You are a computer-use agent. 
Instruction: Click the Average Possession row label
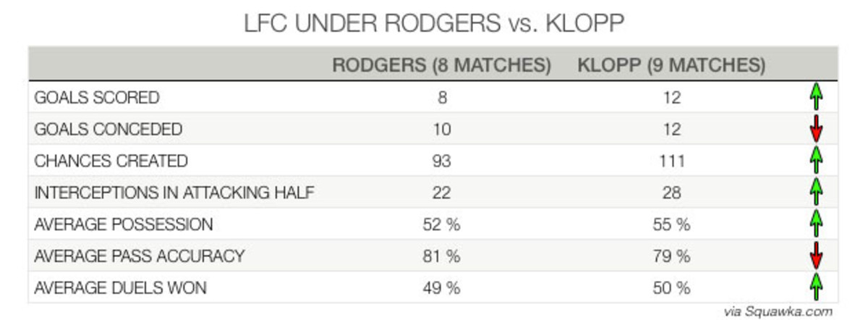[123, 224]
